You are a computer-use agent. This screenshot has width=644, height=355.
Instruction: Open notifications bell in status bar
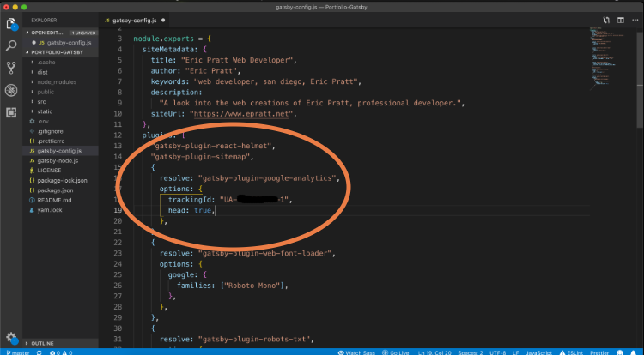pyautogui.click(x=634, y=352)
